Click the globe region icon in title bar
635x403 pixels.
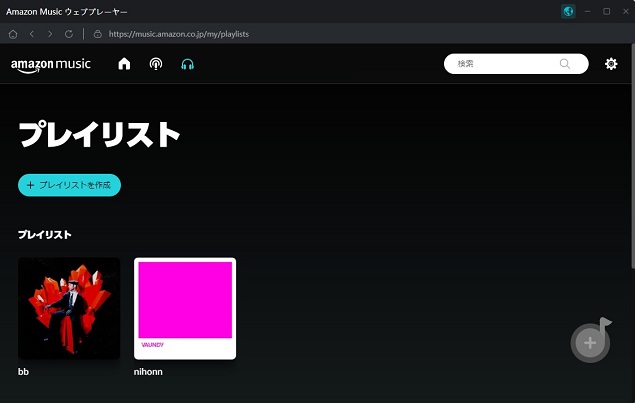pyautogui.click(x=568, y=11)
